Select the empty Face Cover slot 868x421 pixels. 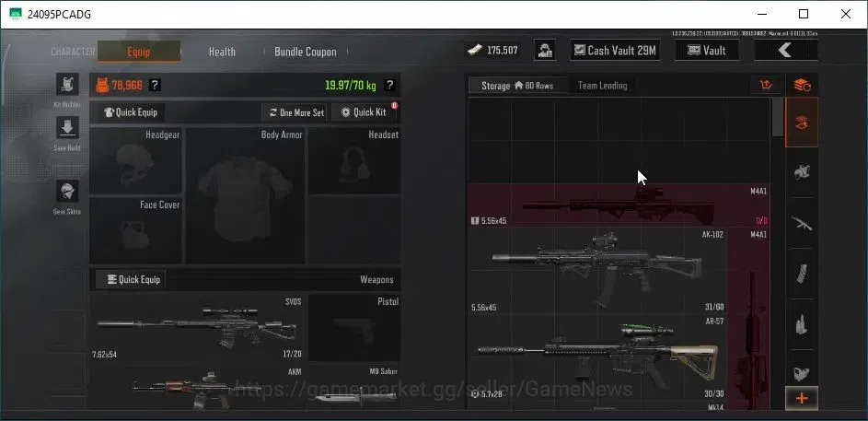click(135, 230)
